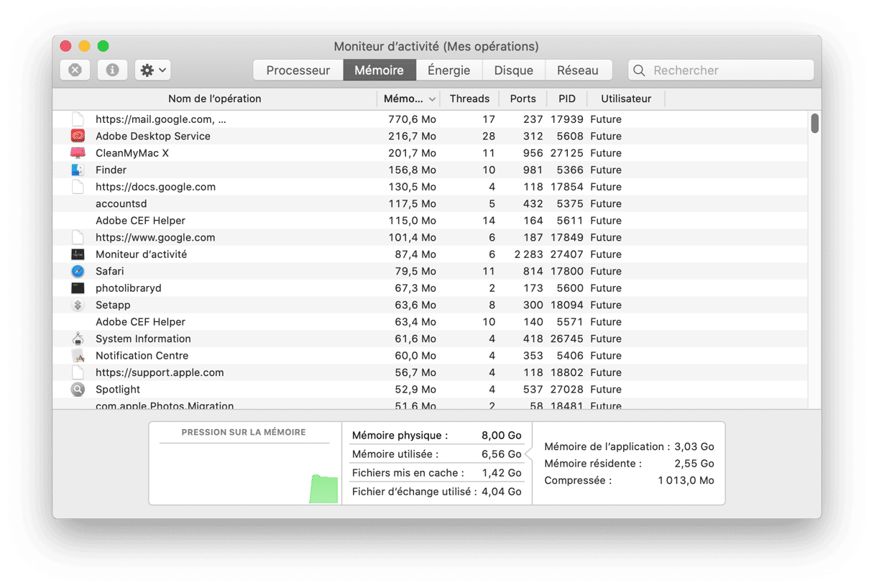Open process info with the (i) icon
Image resolution: width=874 pixels, height=588 pixels.
(x=112, y=70)
